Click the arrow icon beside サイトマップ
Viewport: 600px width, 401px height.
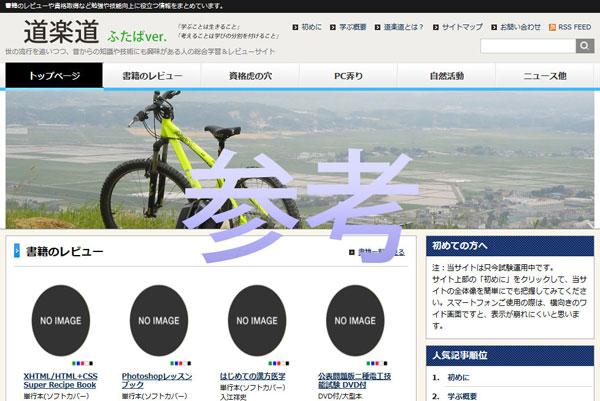tap(436, 27)
